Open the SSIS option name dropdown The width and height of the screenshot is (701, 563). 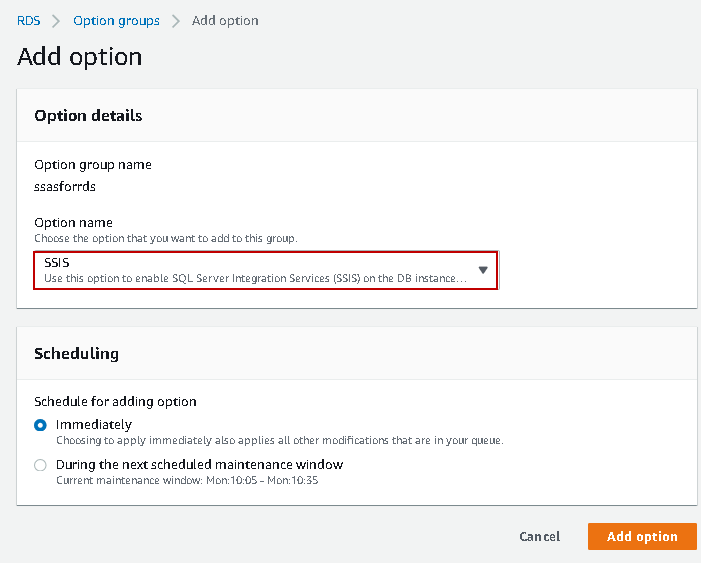[x=265, y=270]
